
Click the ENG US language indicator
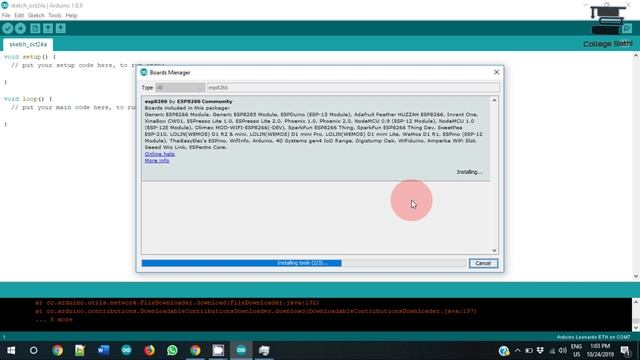[576, 350]
